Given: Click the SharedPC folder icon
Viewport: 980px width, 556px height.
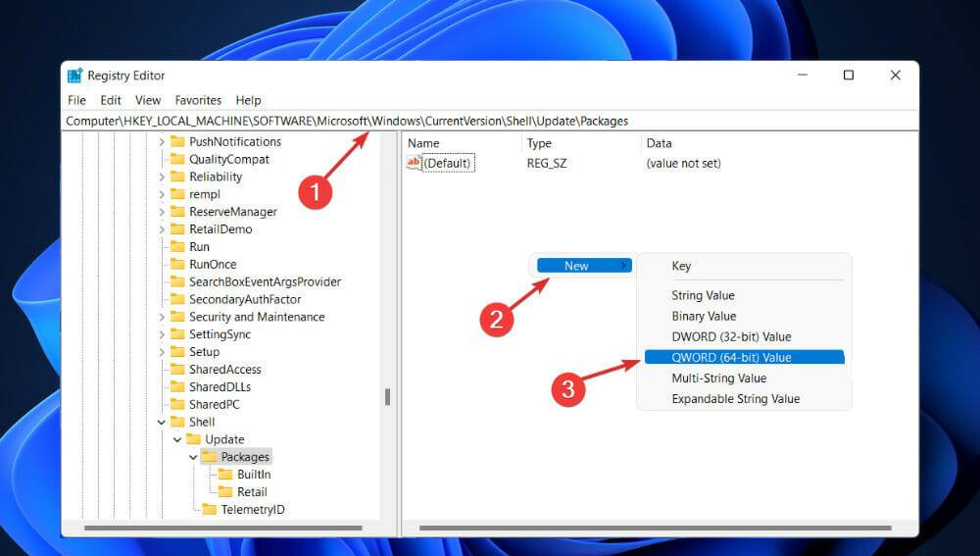Looking at the screenshot, I should click(177, 405).
